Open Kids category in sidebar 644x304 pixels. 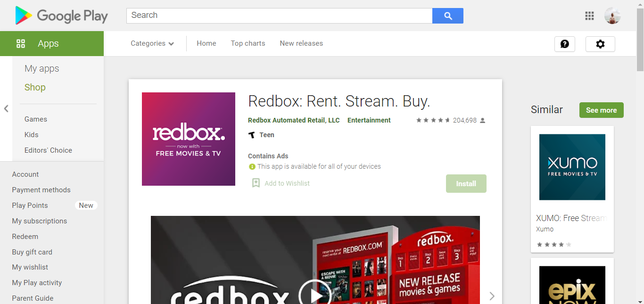pyautogui.click(x=32, y=135)
